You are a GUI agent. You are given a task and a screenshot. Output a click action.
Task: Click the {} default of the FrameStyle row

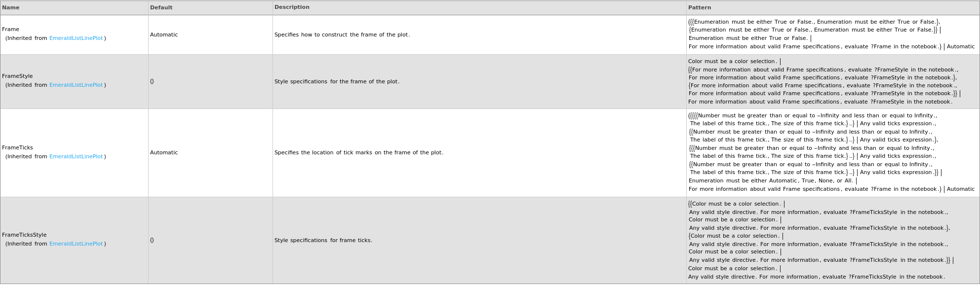tap(152, 81)
